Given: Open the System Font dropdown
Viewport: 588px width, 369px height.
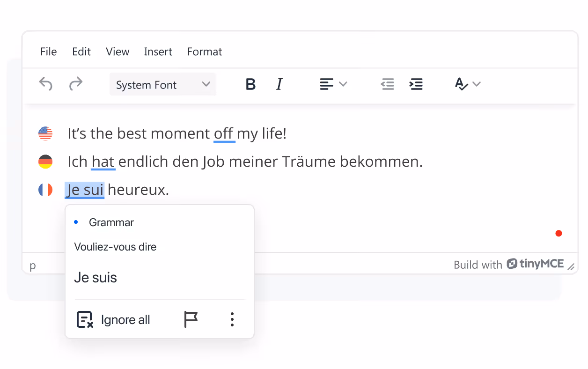Looking at the screenshot, I should click(162, 84).
